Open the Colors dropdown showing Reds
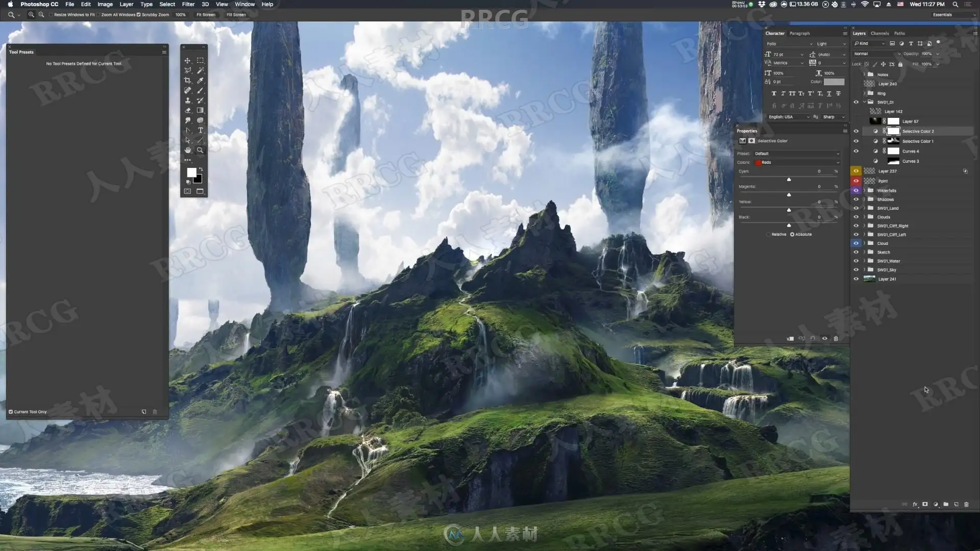Viewport: 980px width, 551px height. tap(796, 162)
